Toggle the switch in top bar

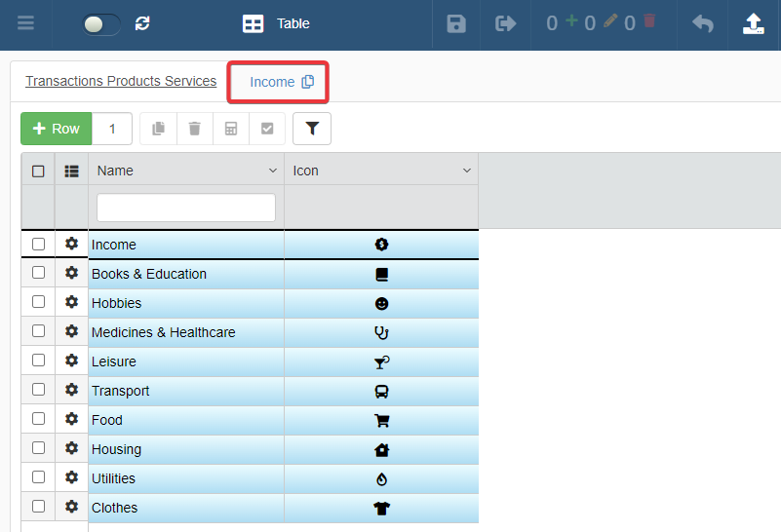101,23
